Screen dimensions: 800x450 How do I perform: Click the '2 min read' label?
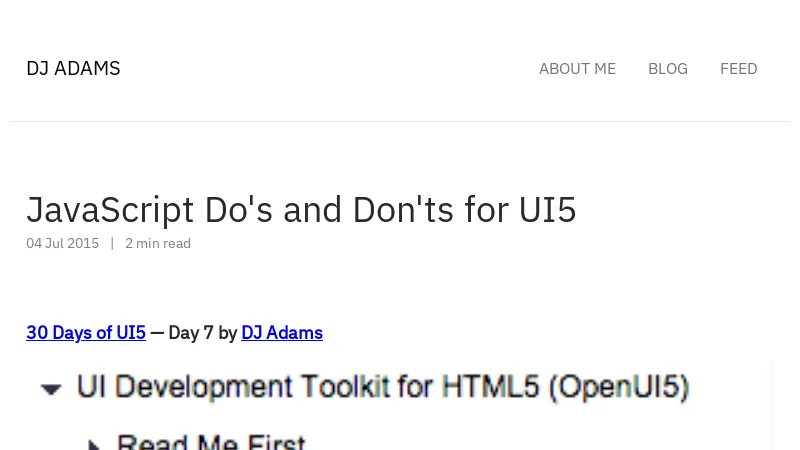158,243
